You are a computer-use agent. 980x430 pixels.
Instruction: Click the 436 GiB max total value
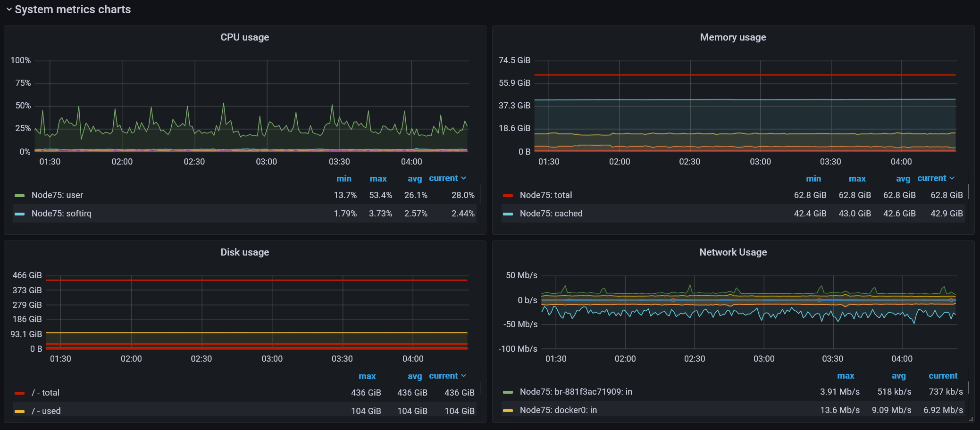[366, 393]
